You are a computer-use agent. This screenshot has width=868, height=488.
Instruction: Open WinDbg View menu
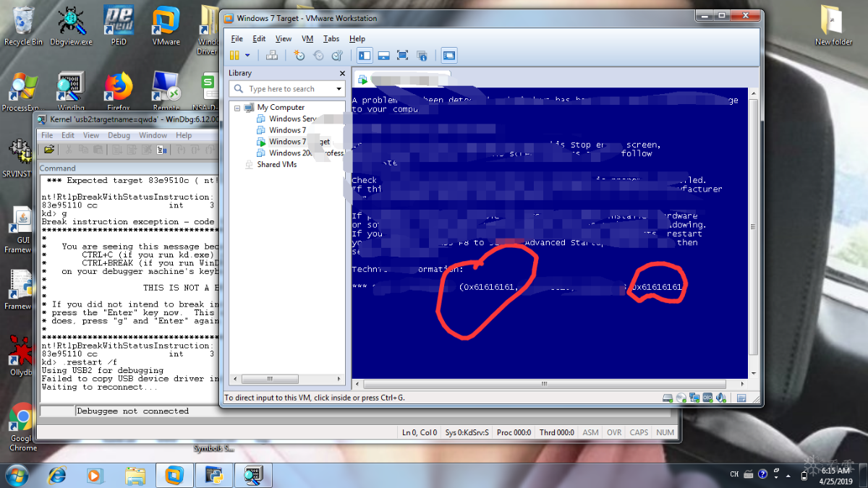point(91,135)
